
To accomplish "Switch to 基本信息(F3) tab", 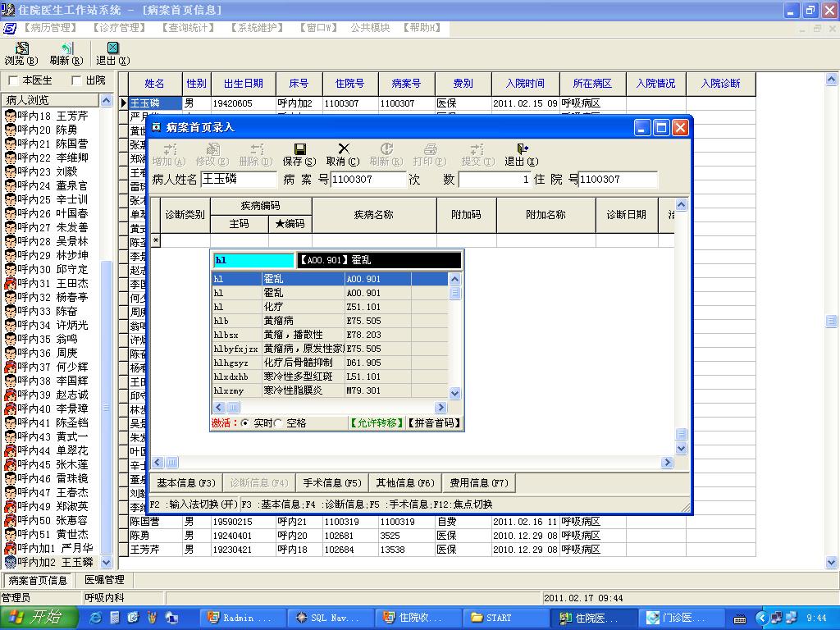I will pos(186,482).
